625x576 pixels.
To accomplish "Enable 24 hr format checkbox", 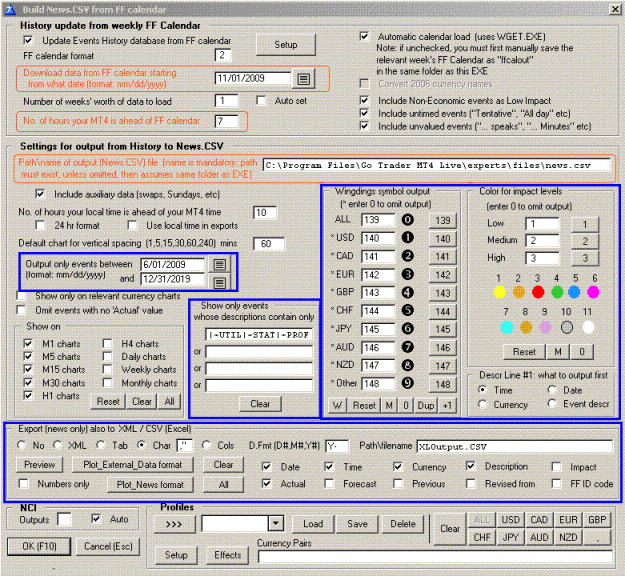I will (40, 225).
